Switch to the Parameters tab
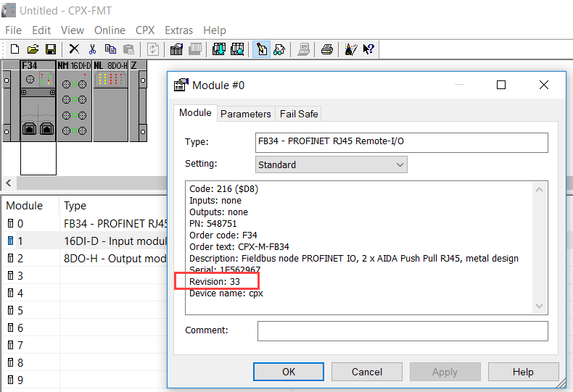The width and height of the screenshot is (573, 392). coord(246,114)
